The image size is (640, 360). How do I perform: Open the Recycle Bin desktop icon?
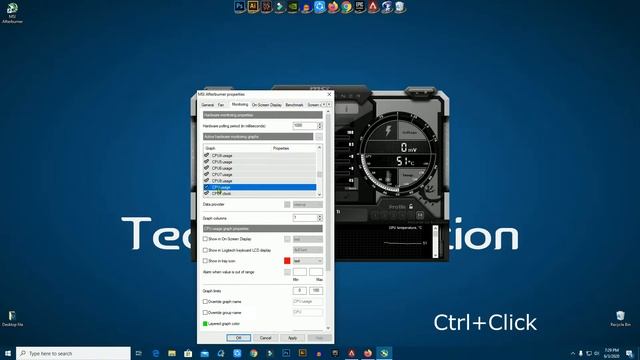click(620, 318)
